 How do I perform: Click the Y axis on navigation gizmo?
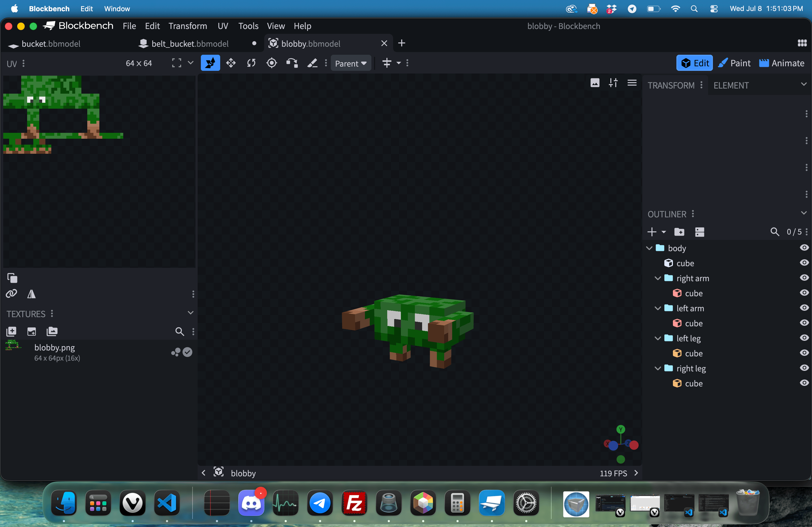[621, 429]
